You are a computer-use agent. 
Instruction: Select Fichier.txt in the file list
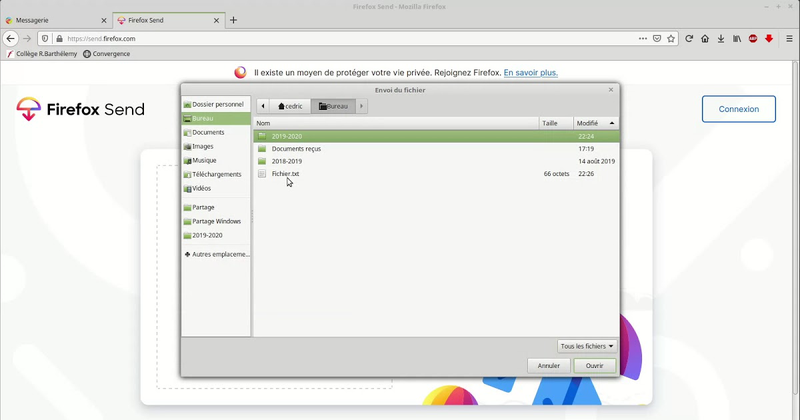point(285,174)
